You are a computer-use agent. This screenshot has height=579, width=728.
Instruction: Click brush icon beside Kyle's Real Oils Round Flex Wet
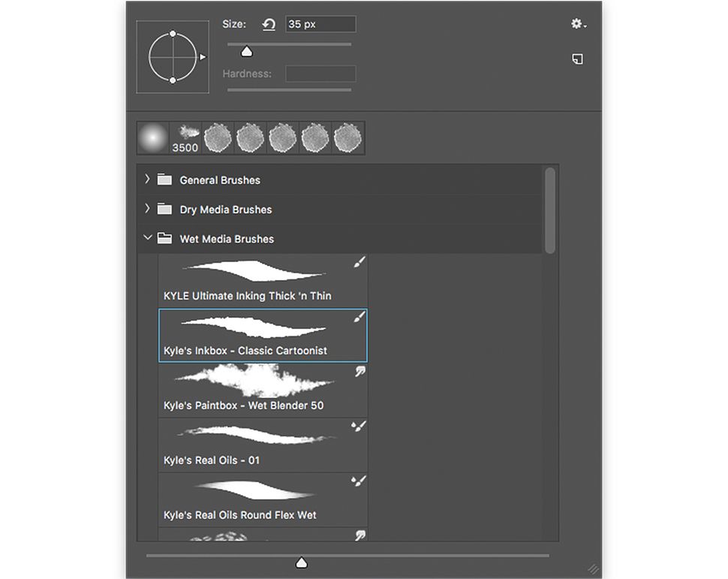point(359,481)
